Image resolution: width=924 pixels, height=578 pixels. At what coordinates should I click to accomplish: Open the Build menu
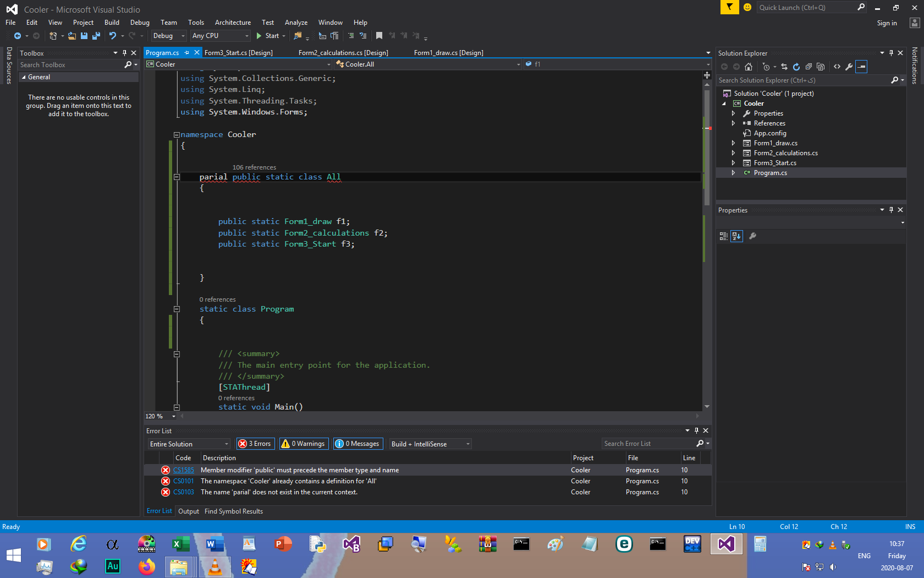tap(112, 23)
